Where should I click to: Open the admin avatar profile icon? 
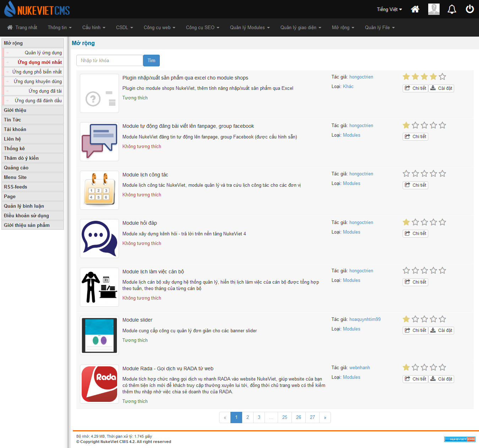(x=434, y=9)
